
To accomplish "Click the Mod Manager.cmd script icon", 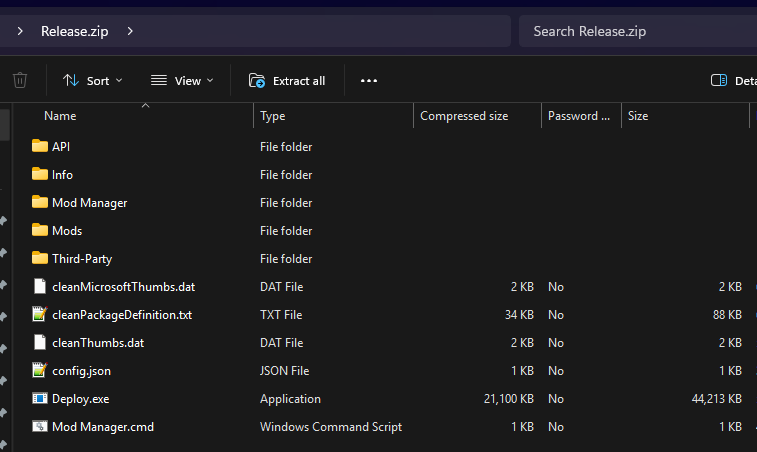I will pos(40,426).
